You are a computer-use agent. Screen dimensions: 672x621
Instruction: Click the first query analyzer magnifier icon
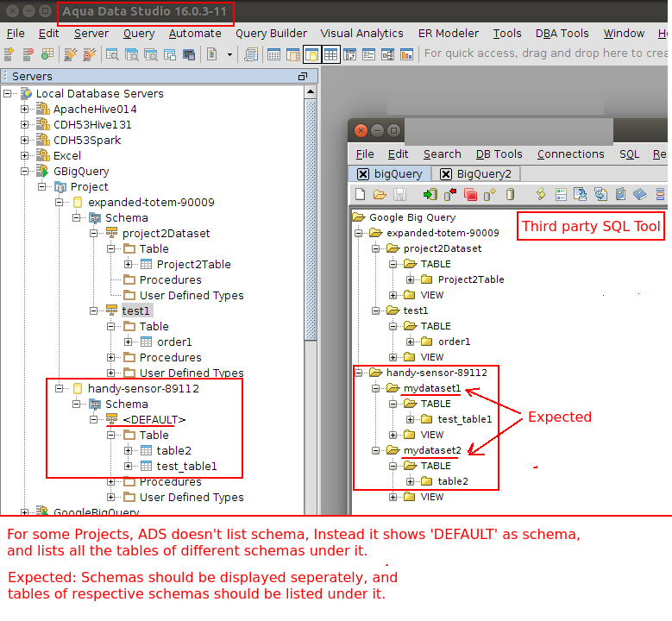coord(112,54)
